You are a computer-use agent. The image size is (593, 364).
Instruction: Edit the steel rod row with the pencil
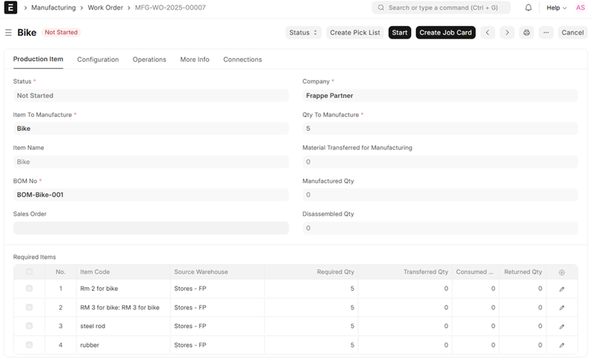tap(562, 327)
